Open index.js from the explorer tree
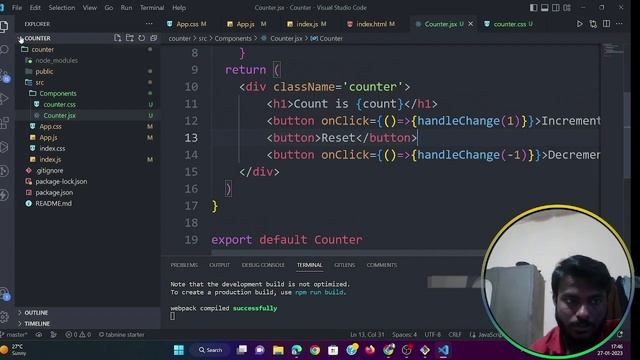 50,160
